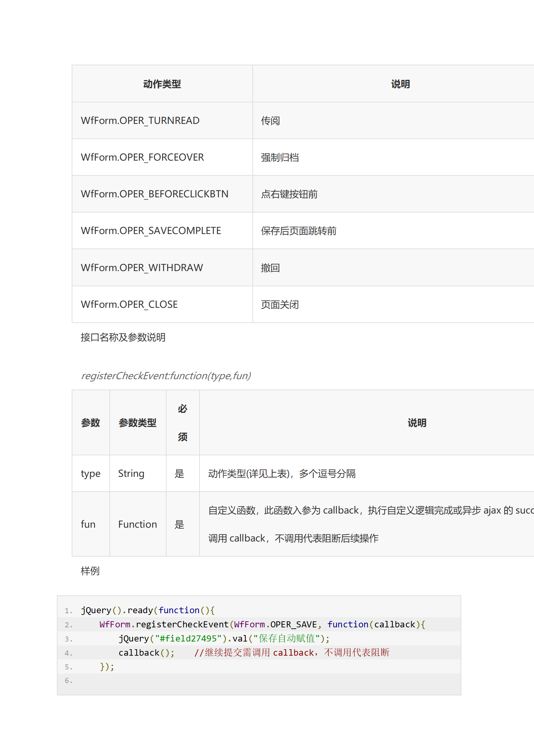534x756 pixels.
Task: Click the italic registerCheckEvent function signature
Action: click(166, 376)
